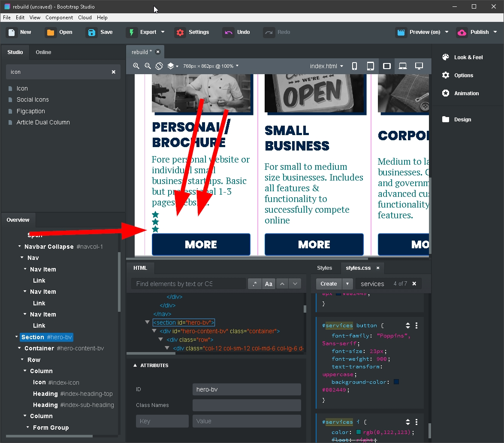Open the Cloud menu

tap(85, 17)
